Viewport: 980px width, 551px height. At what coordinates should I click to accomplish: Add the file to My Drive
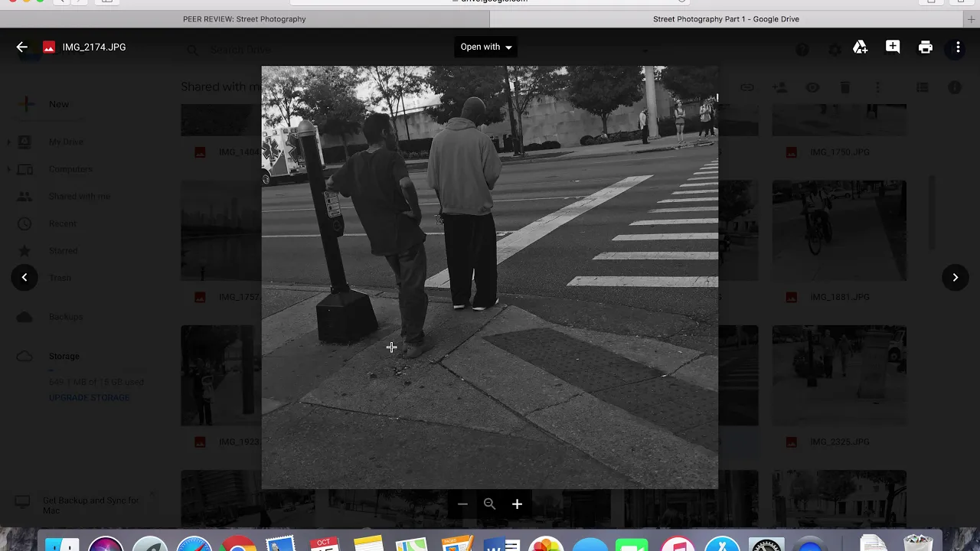pyautogui.click(x=860, y=47)
